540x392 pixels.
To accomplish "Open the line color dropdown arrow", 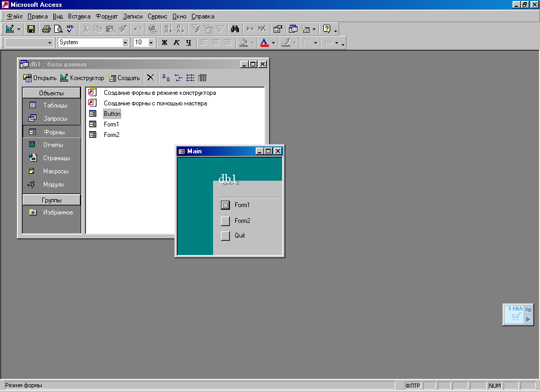I will (x=294, y=43).
